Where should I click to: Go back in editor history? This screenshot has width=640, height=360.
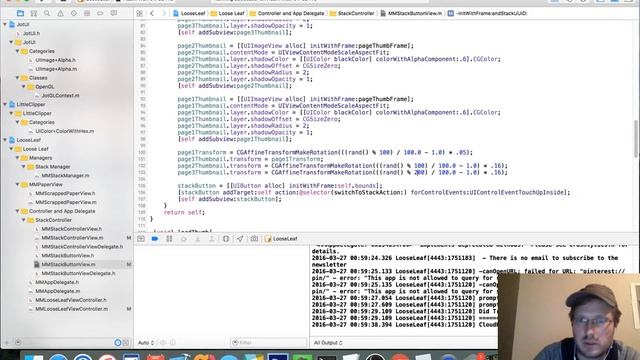coord(152,13)
